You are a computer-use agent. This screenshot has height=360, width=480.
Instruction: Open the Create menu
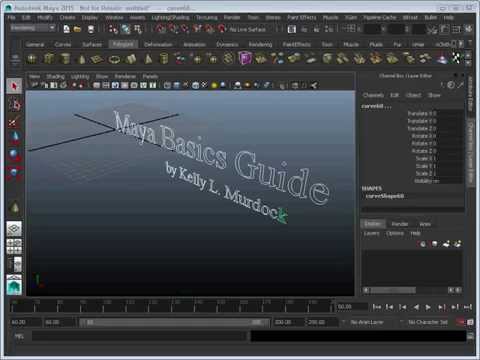(x=67, y=17)
